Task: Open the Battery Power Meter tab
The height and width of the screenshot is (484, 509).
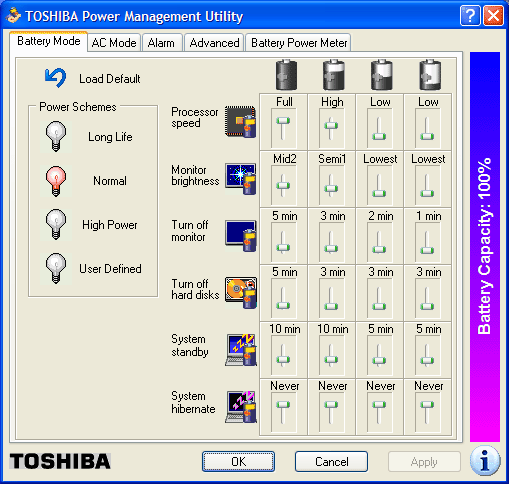Action: (299, 43)
